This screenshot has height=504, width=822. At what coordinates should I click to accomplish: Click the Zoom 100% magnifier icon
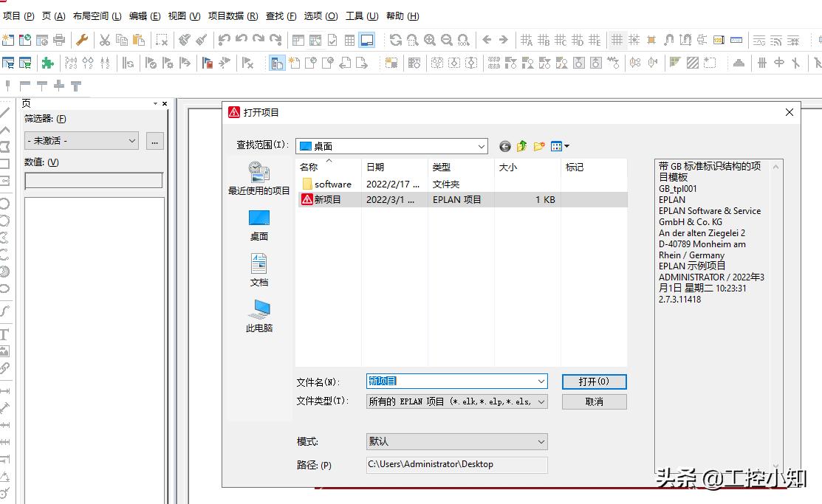[463, 40]
